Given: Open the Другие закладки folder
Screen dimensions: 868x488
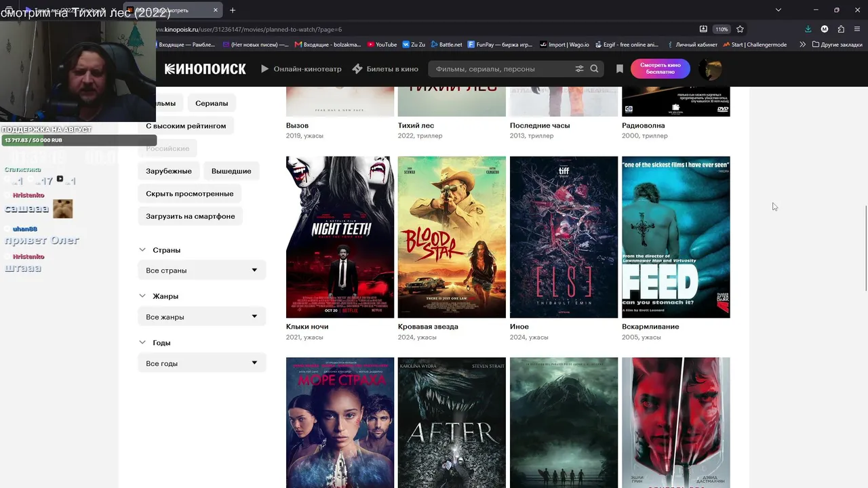Looking at the screenshot, I should tap(837, 45).
